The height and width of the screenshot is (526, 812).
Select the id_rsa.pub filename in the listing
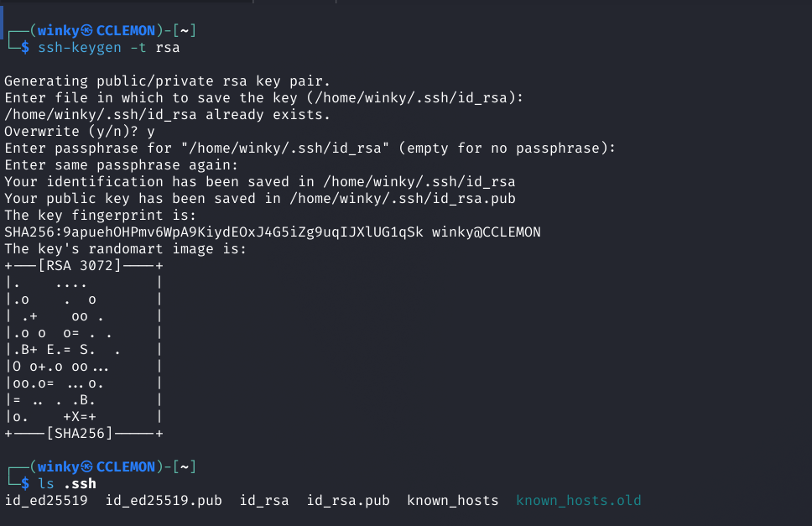pos(348,501)
